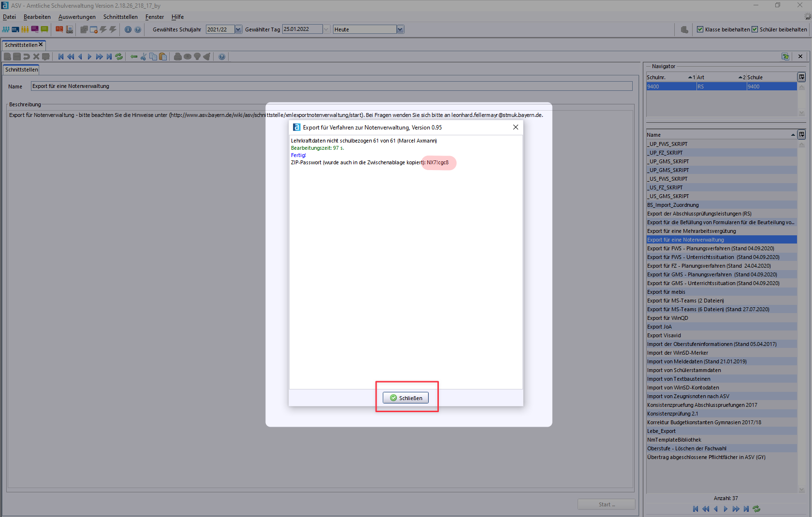Image resolution: width=812 pixels, height=517 pixels.
Task: Click the help question mark icon in Schnittstellen toolbar
Action: 222,57
